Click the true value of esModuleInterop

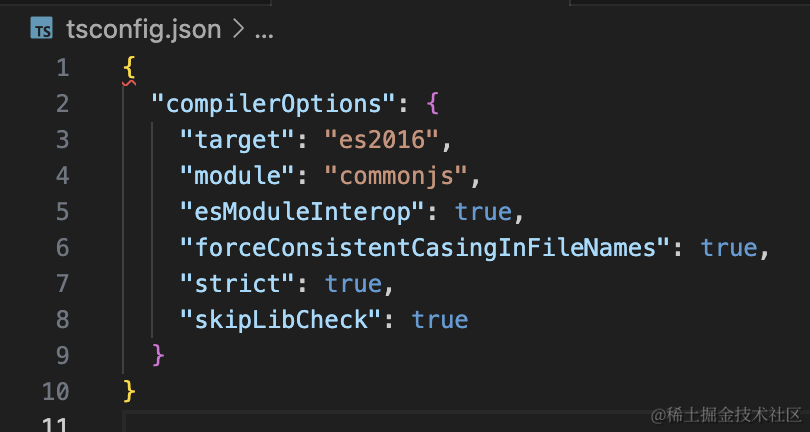click(484, 211)
